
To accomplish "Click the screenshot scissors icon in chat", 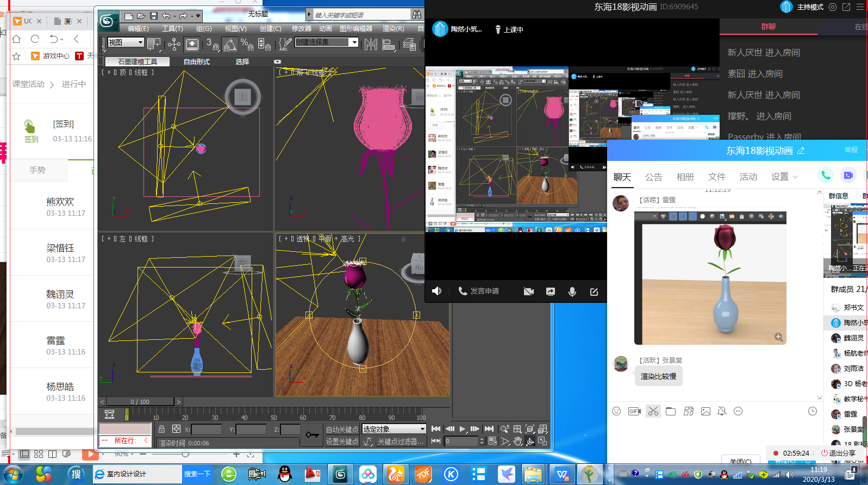I will pos(653,411).
